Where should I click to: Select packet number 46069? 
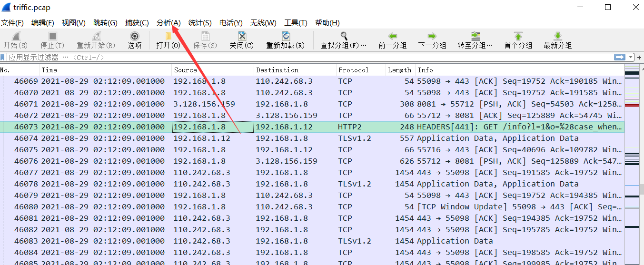click(312, 81)
